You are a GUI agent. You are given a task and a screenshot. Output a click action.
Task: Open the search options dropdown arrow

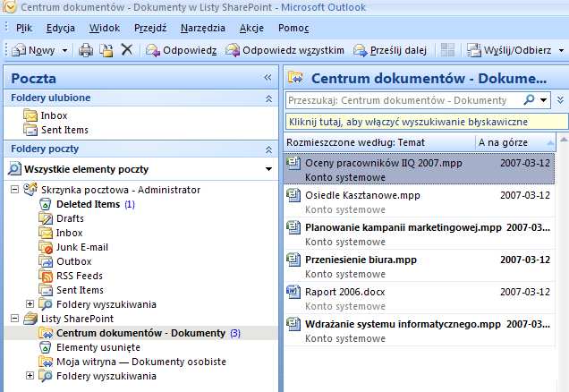[544, 100]
